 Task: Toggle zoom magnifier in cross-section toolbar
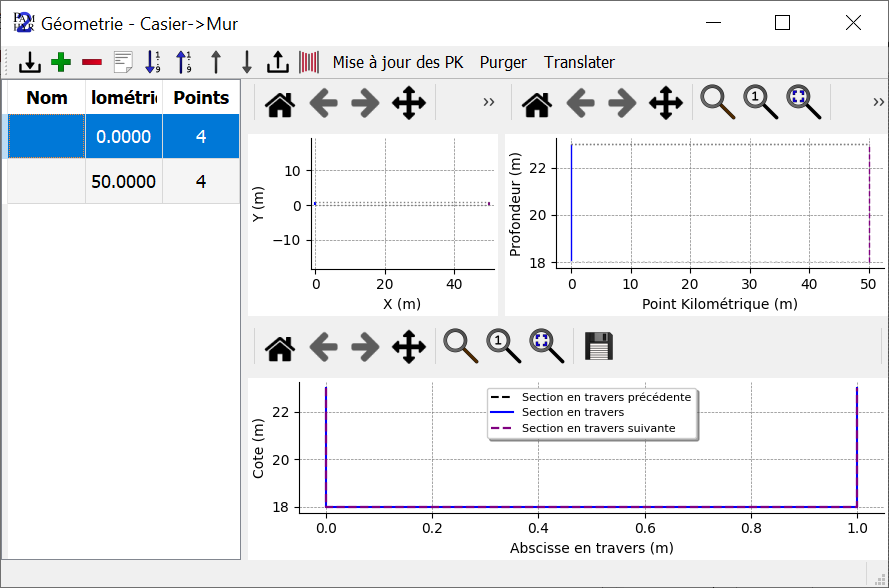461,347
